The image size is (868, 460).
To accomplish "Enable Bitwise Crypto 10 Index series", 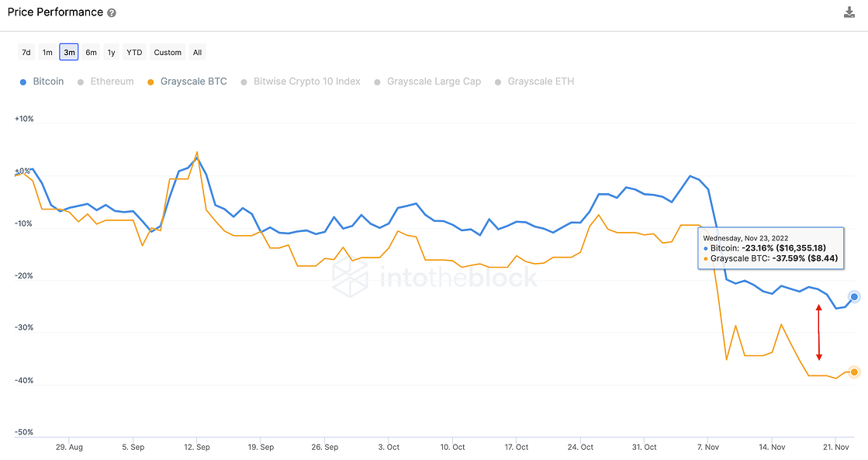I will pyautogui.click(x=301, y=81).
